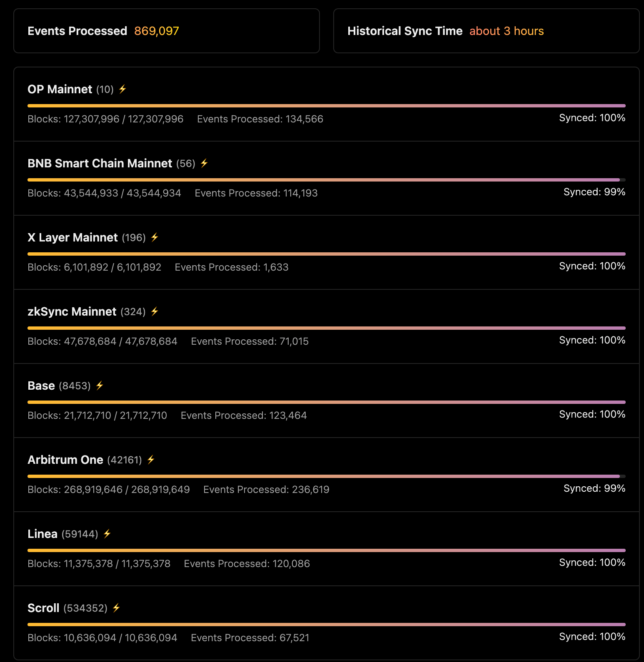This screenshot has height=662, width=644.
Task: Click the Arbitrum One sync progress bar
Action: (326, 476)
